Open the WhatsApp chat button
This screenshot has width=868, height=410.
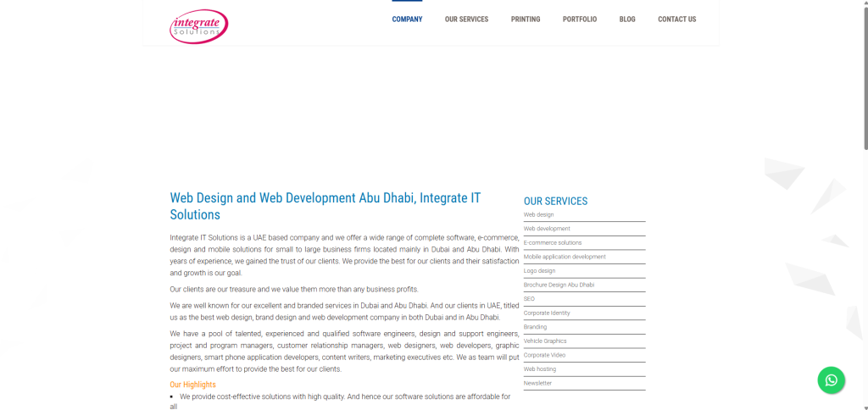click(831, 380)
